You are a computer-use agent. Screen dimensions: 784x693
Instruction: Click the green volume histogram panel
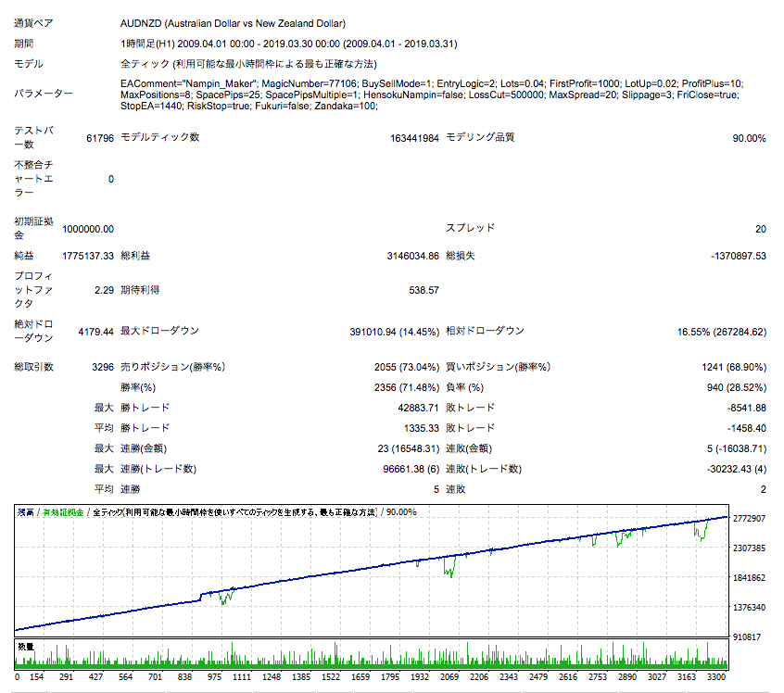pyautogui.click(x=372, y=654)
